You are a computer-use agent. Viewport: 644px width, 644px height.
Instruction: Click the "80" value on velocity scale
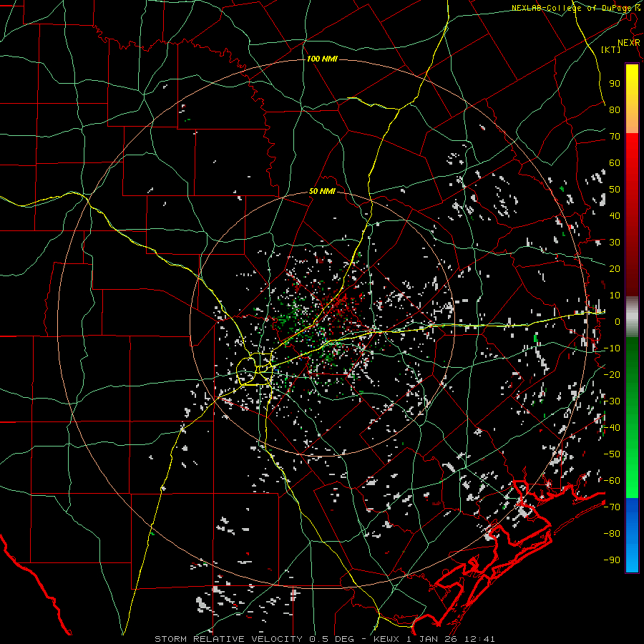tap(615, 110)
